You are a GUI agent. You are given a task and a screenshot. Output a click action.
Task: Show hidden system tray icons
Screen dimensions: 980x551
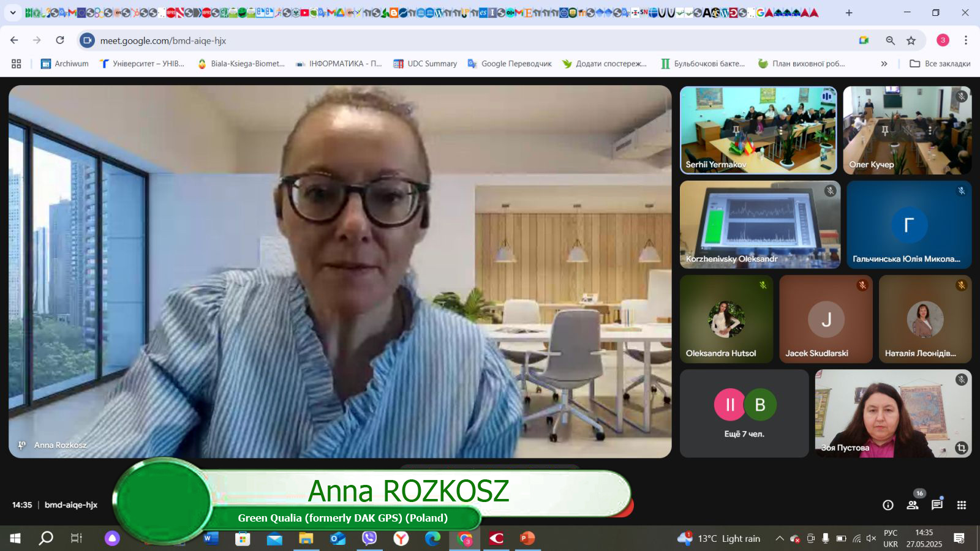coord(779,539)
